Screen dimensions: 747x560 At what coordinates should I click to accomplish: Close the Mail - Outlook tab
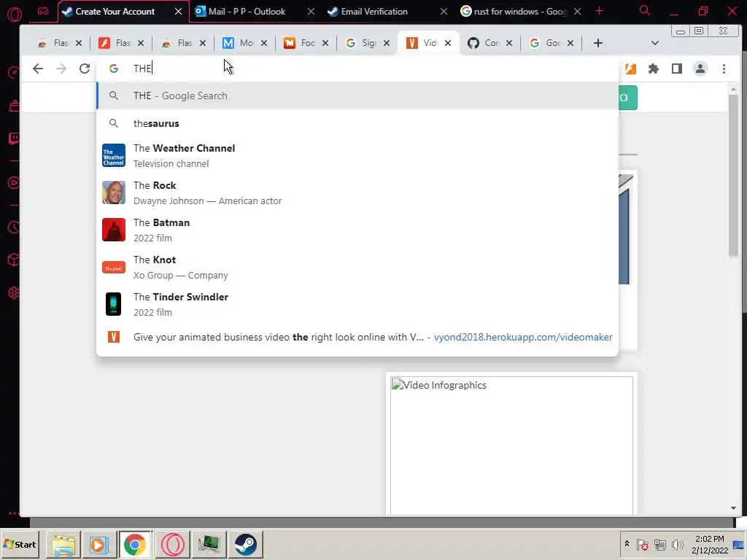[x=311, y=12]
